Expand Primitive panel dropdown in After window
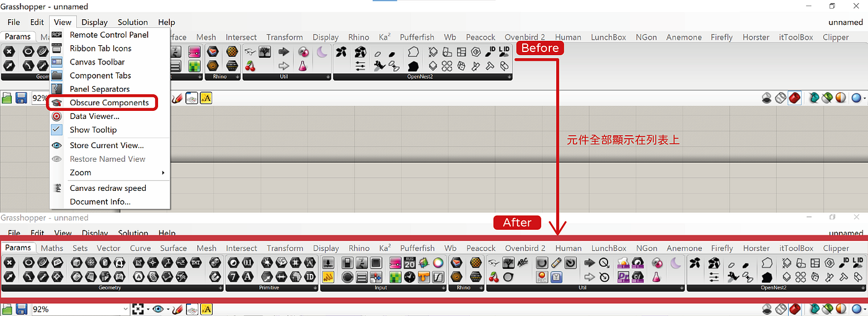The width and height of the screenshot is (868, 316). point(315,288)
